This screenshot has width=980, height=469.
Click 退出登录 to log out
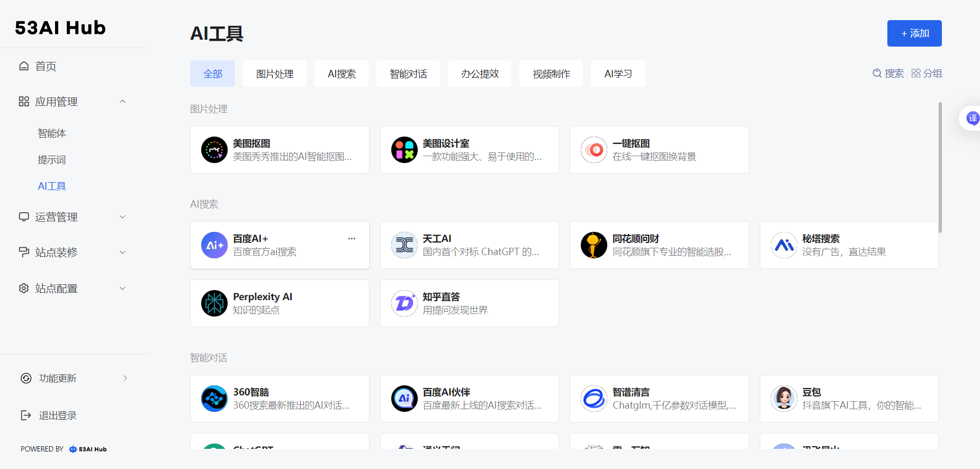57,416
